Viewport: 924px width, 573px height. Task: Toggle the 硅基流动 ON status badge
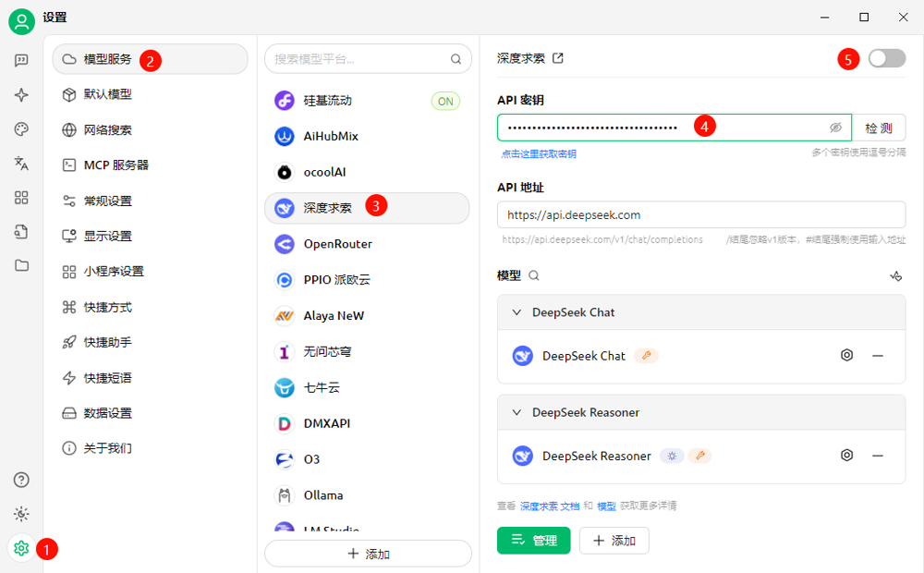445,101
